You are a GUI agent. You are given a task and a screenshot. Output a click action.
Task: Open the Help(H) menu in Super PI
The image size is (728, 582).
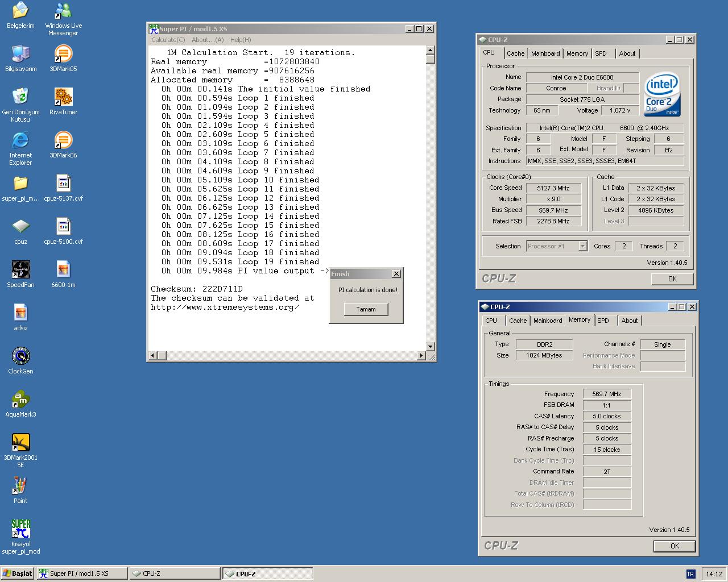(x=241, y=40)
